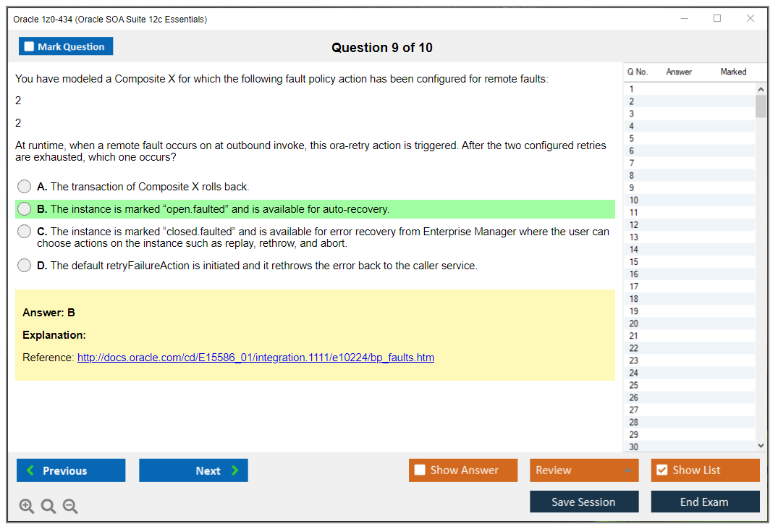
Task: Go to the Next question
Action: pyautogui.click(x=193, y=470)
